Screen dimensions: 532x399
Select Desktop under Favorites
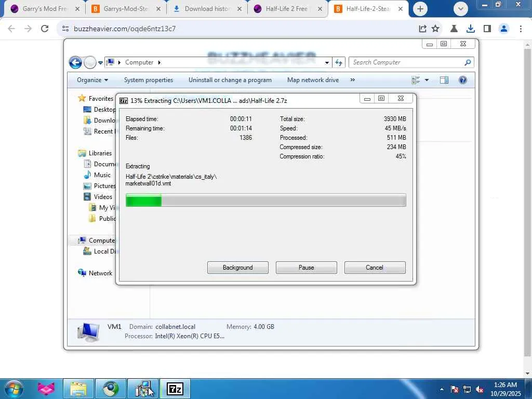point(99,109)
